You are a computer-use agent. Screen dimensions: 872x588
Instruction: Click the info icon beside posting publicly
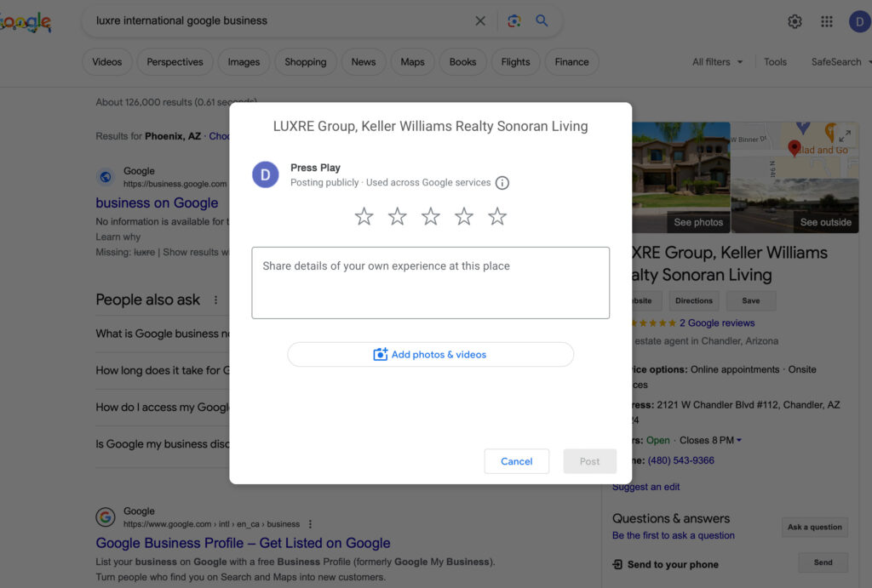coord(502,183)
